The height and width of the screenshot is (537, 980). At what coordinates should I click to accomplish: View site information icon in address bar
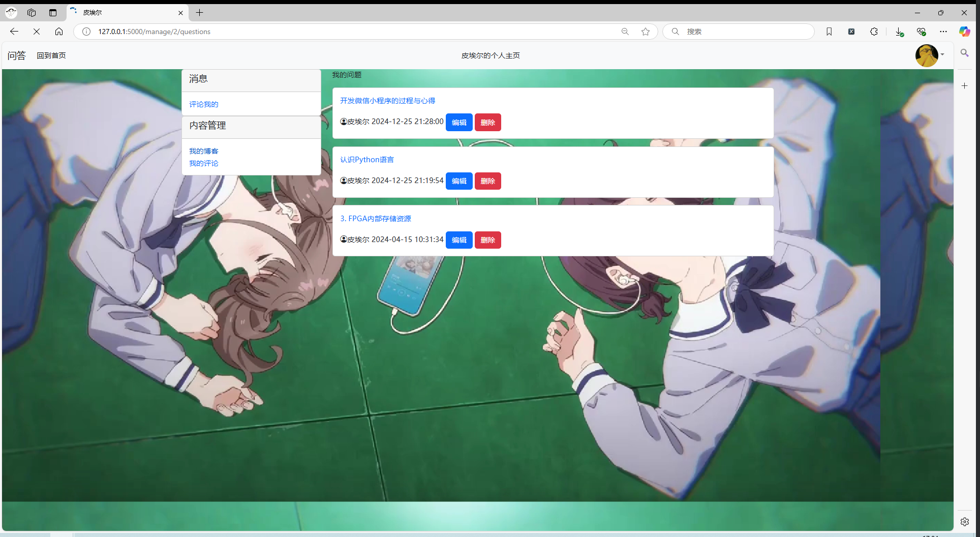click(x=86, y=32)
